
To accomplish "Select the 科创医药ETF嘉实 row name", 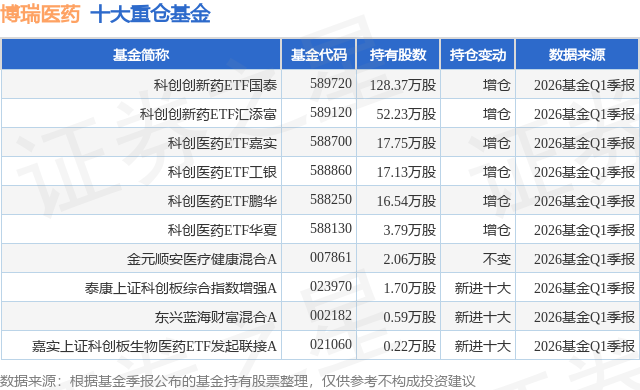I will point(222,143).
